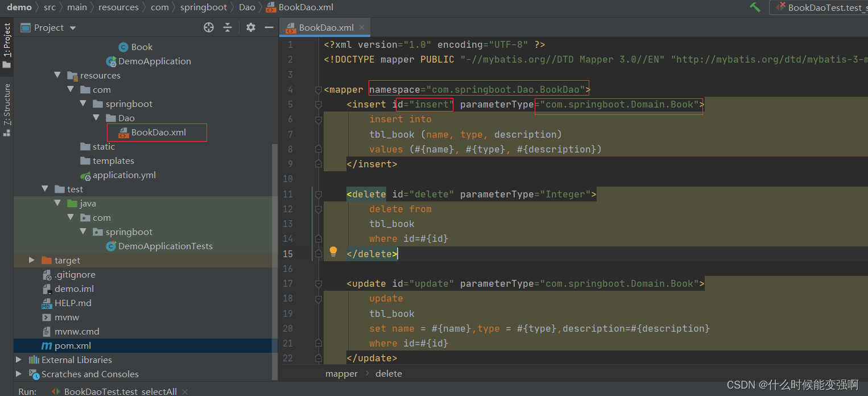Select BookDao.xml in project tree
The width and height of the screenshot is (868, 396).
pos(152,133)
